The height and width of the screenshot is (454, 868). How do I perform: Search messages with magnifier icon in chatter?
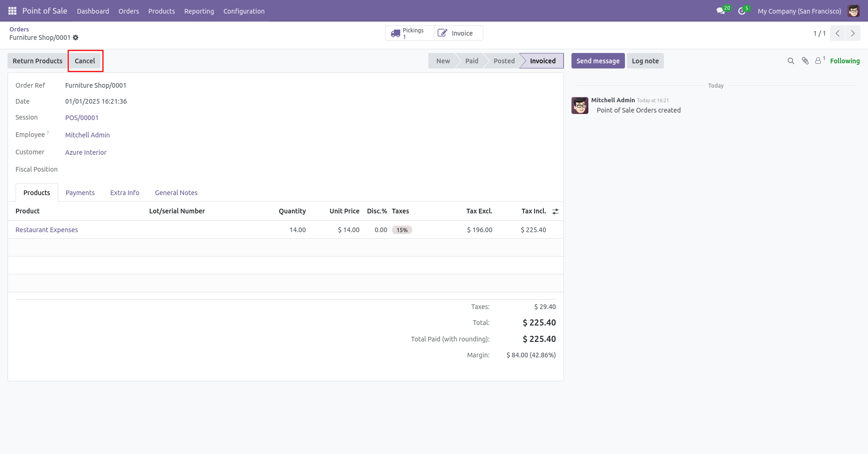point(791,61)
